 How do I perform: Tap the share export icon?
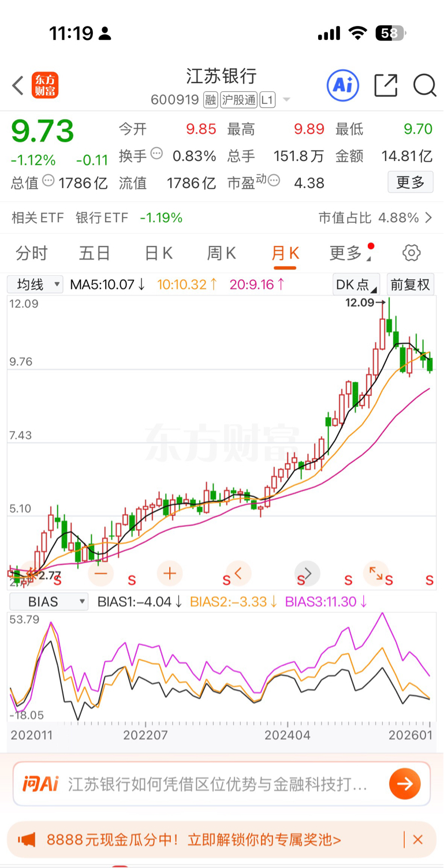(386, 85)
